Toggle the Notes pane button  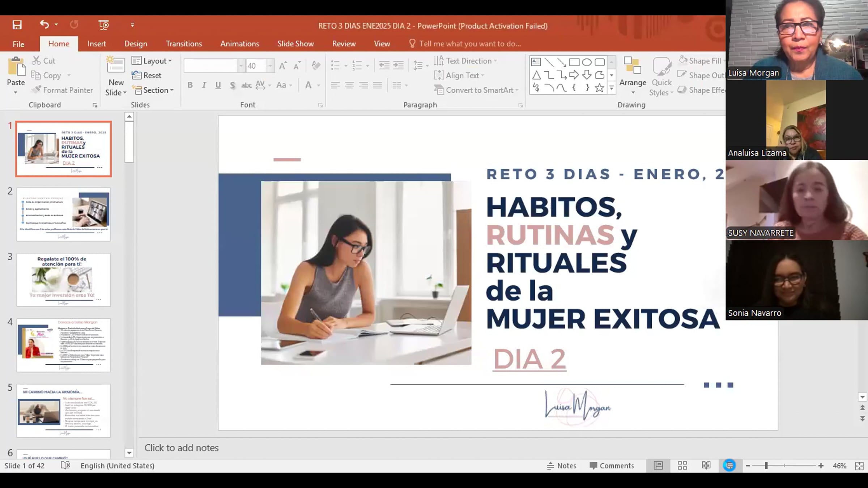point(562,466)
